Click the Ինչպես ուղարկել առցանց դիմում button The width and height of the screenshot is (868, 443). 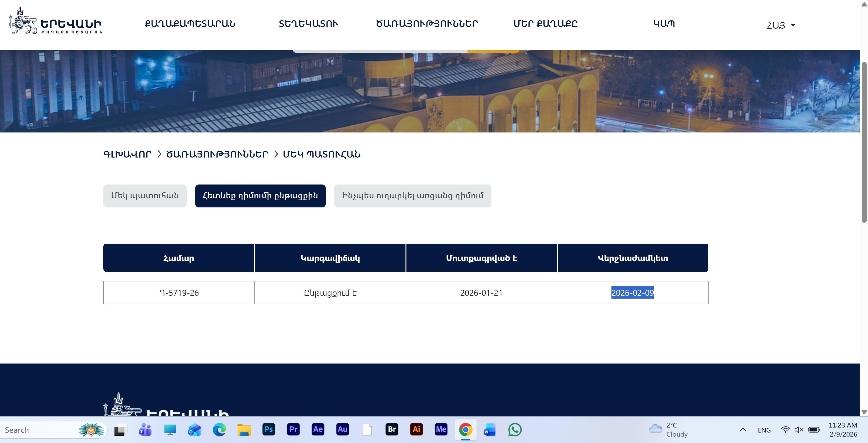412,196
